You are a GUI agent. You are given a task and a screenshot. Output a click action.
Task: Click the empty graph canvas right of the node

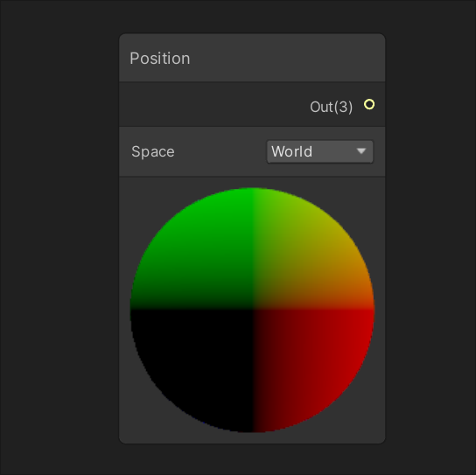(430, 237)
